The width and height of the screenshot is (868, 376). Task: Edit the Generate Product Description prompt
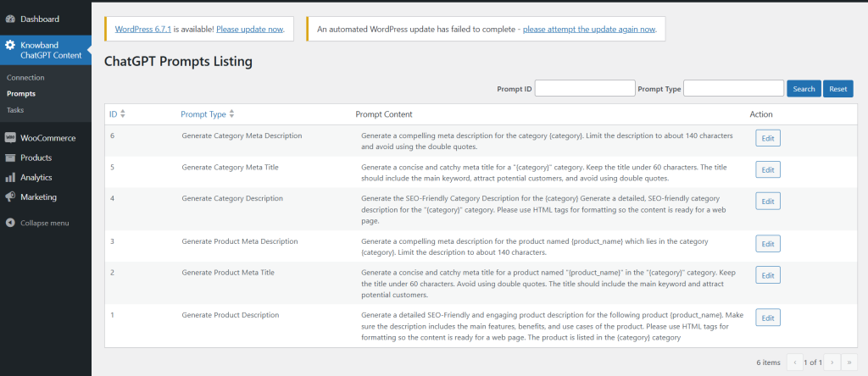pyautogui.click(x=768, y=318)
